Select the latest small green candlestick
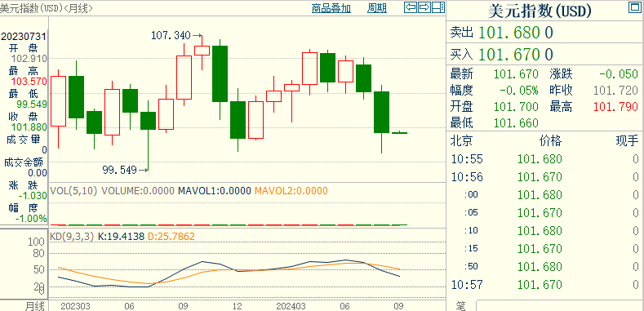Viewport: 644px width, 311px height. click(399, 133)
